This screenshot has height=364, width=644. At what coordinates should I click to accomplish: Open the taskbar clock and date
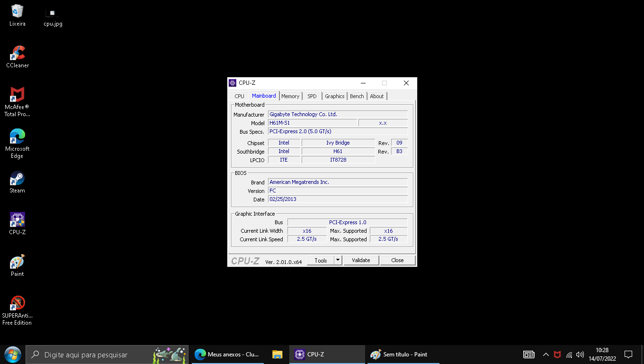pos(602,355)
